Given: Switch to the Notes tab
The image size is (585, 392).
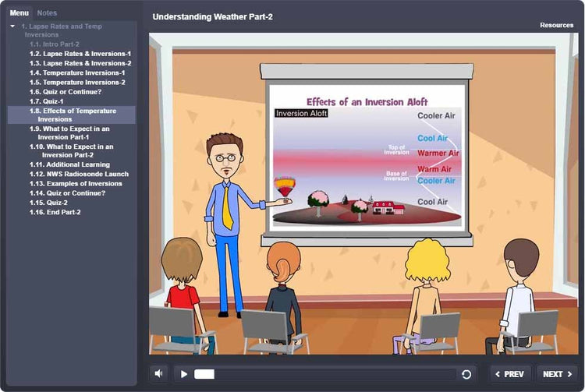Looking at the screenshot, I should tap(47, 13).
